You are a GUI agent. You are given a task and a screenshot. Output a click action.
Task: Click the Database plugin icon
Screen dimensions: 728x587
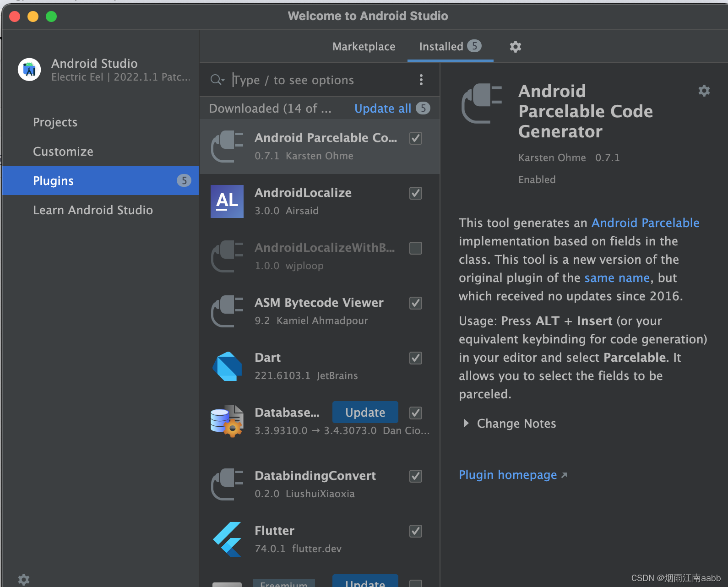pos(227,421)
